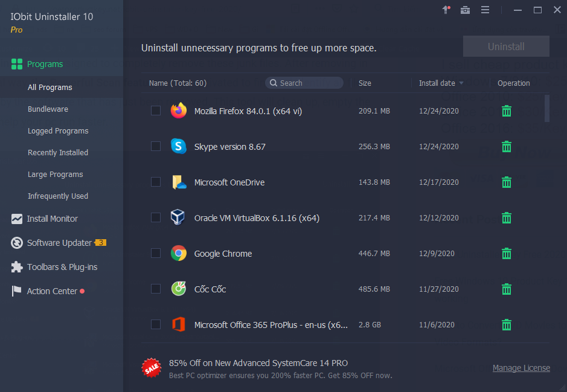Image resolution: width=567 pixels, height=392 pixels.
Task: Open the toolbox icon in title bar
Action: [465, 10]
